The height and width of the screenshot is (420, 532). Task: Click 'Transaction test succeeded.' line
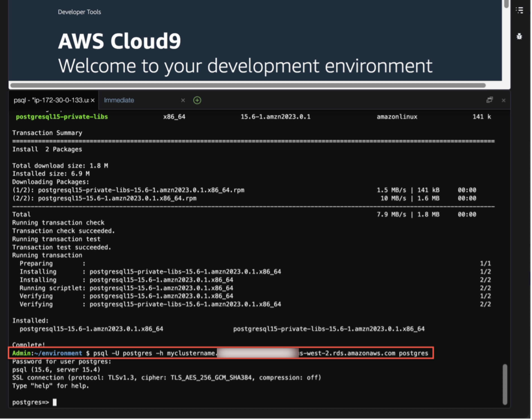tap(62, 247)
